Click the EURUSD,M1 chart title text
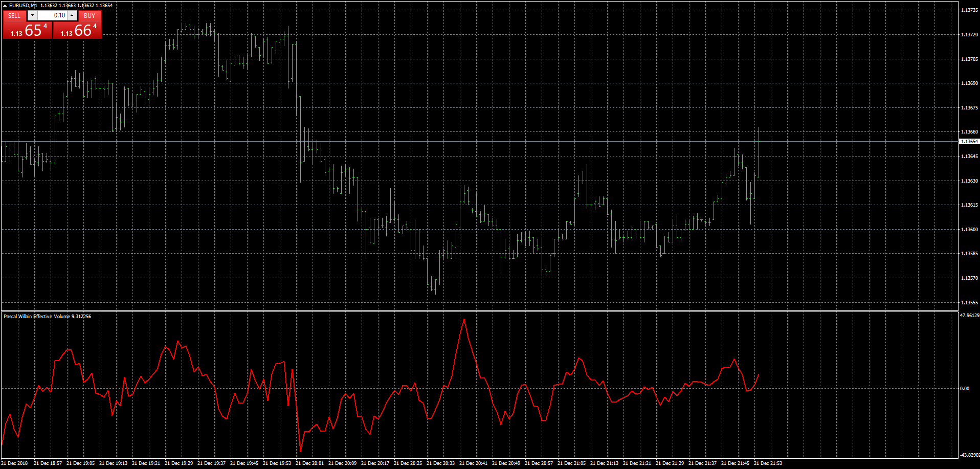The height and width of the screenshot is (469, 980). [x=23, y=6]
